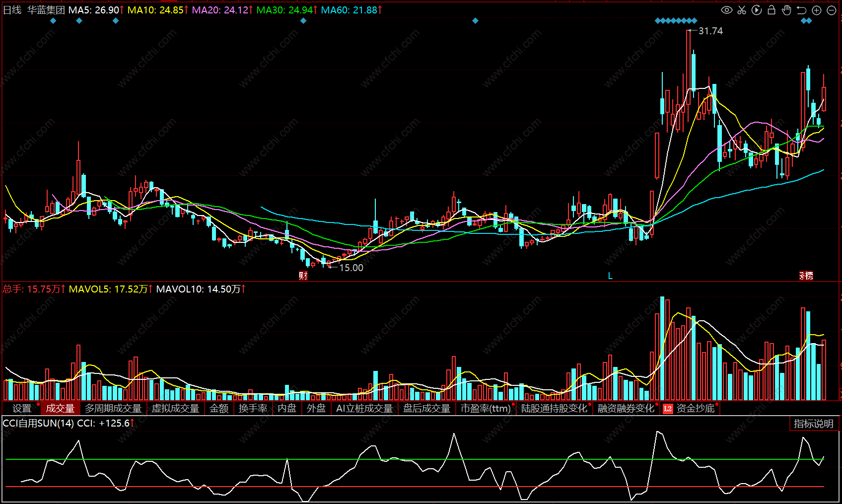This screenshot has width=842, height=504.
Task: Select the scissors cut tool
Action: (x=742, y=10)
